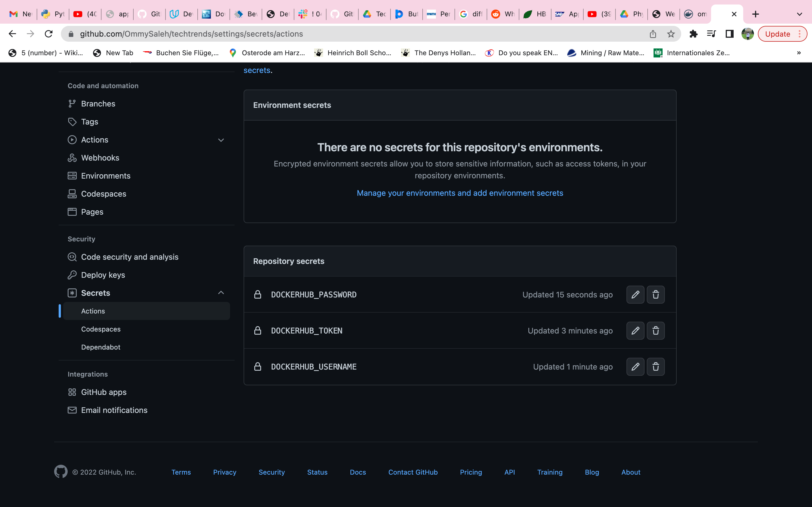Open browser extensions puzzle icon
Image resolution: width=812 pixels, height=507 pixels.
(693, 34)
